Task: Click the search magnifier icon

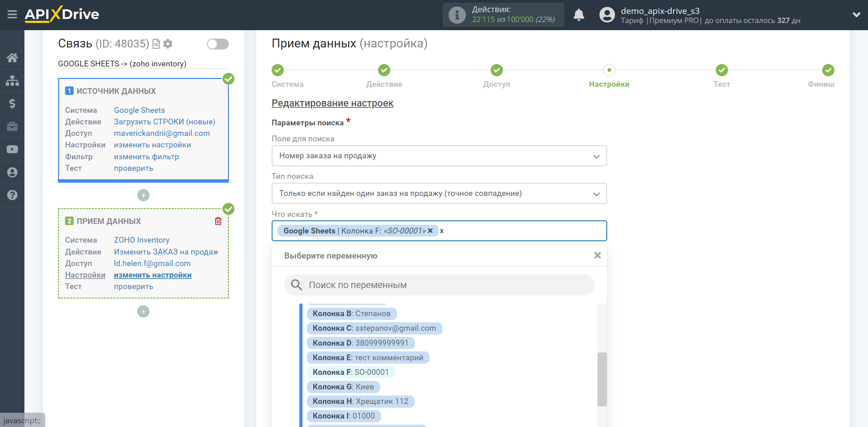Action: tap(296, 285)
